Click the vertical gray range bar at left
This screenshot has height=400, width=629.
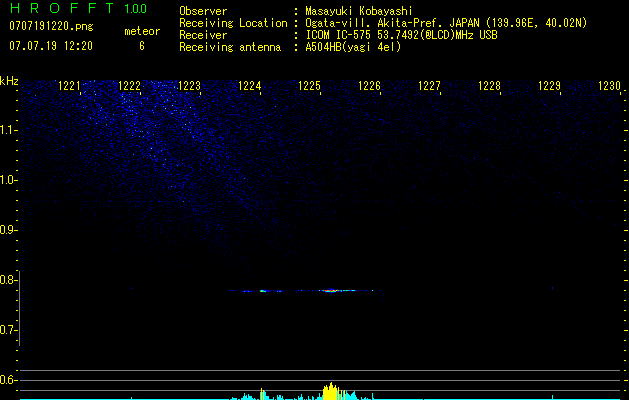[19, 308]
